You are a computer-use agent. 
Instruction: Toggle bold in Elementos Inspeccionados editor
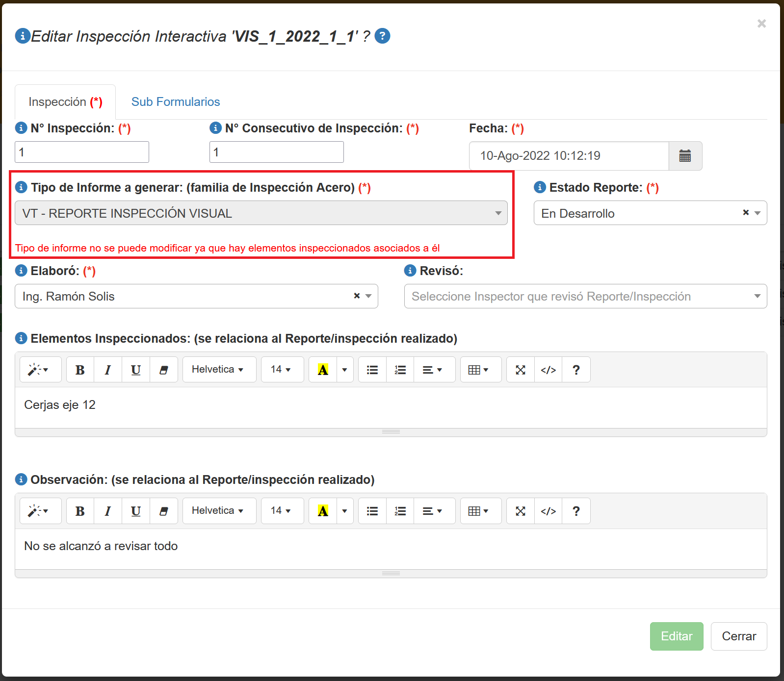coord(80,370)
